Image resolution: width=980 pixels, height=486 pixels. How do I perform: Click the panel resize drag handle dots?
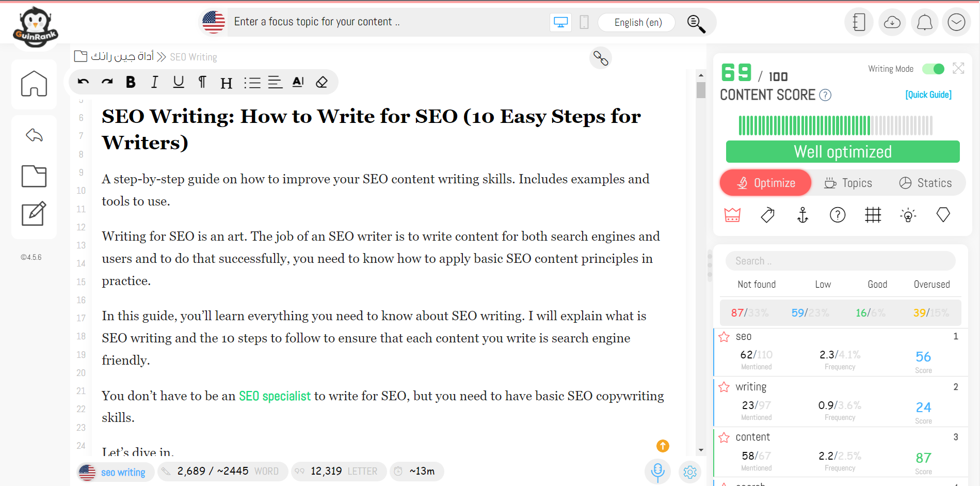(x=710, y=265)
